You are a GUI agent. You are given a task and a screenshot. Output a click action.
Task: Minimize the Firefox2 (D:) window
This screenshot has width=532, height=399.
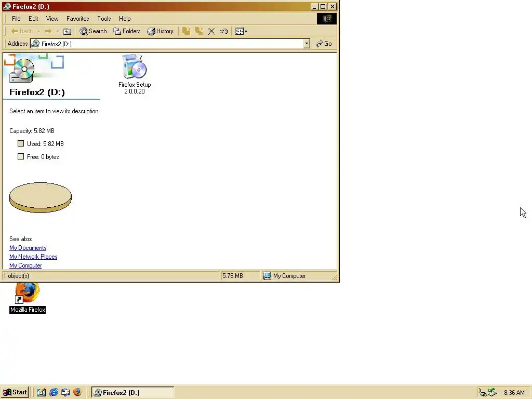(314, 6)
